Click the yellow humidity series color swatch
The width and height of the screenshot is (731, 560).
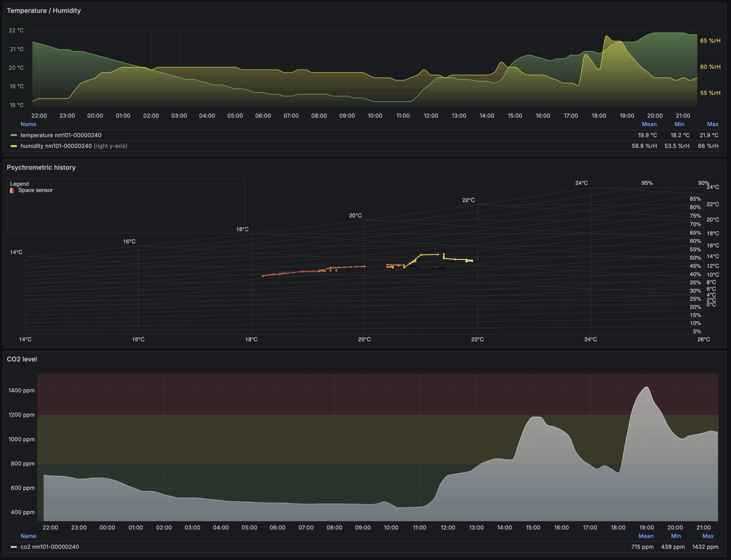click(x=14, y=146)
